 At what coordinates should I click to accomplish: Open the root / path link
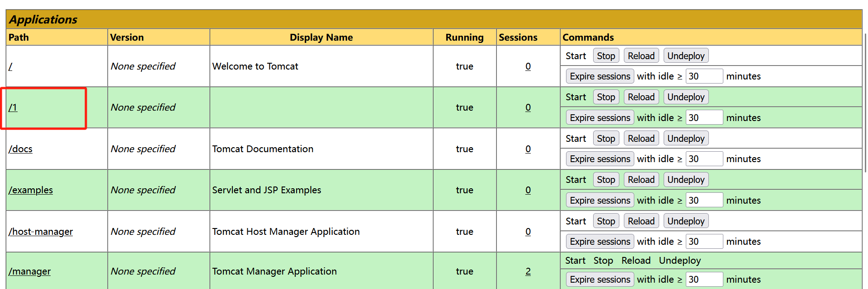[x=10, y=66]
